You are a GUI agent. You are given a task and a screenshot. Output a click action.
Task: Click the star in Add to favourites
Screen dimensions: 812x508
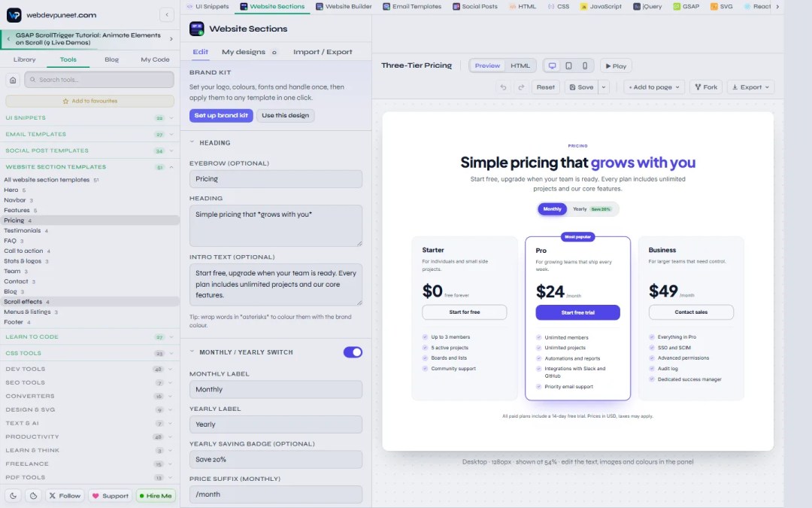(x=65, y=101)
